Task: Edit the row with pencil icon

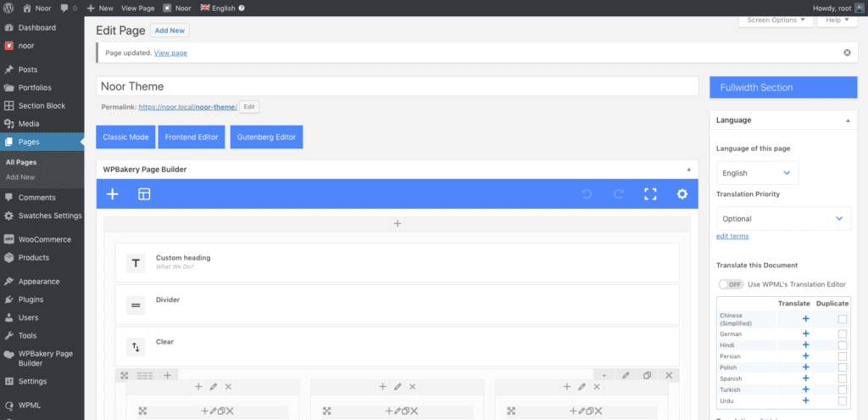Action: (x=626, y=375)
